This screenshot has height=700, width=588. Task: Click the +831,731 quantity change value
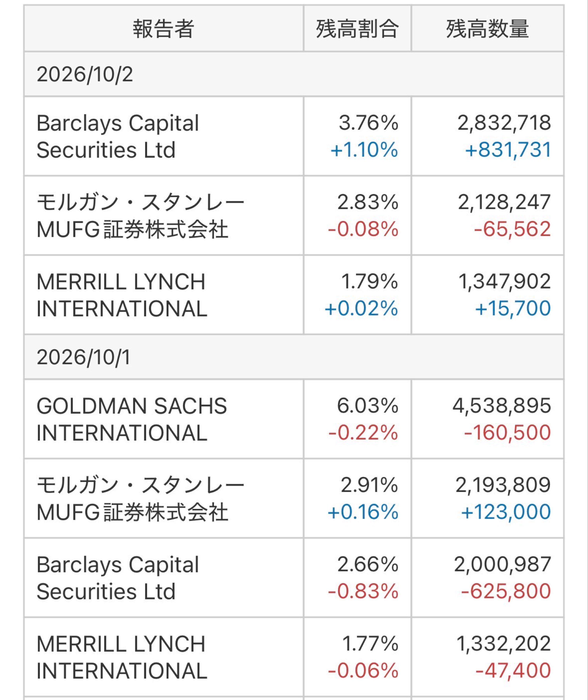click(x=508, y=149)
